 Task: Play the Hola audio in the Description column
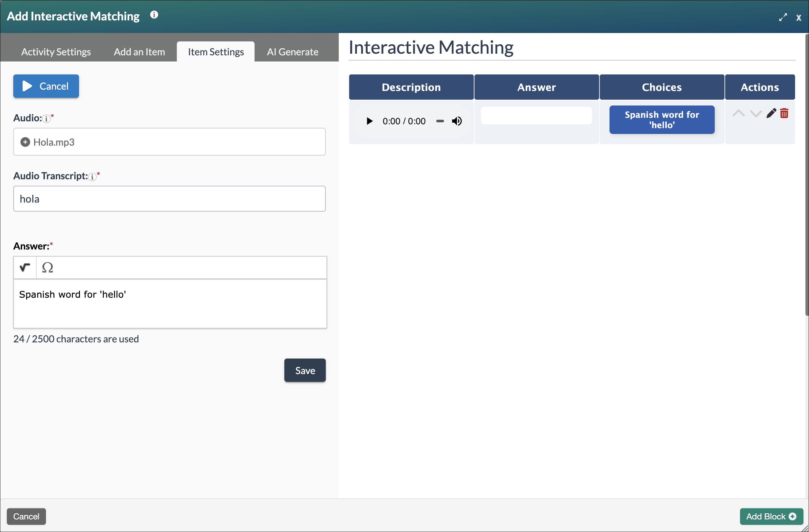pos(369,121)
